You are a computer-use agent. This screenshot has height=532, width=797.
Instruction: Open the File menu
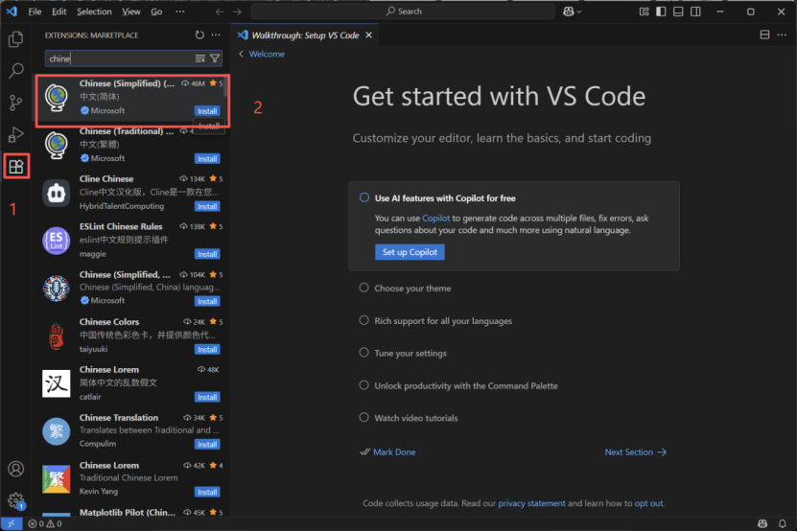35,12
